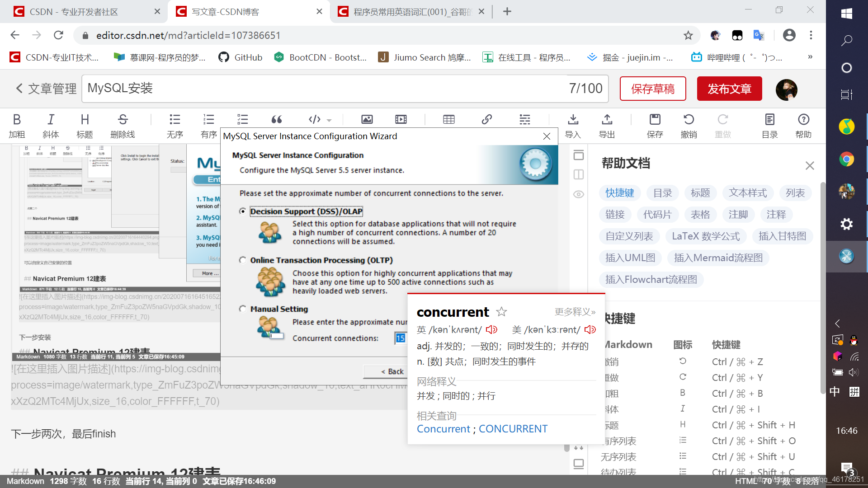Insert a table via the table icon
Image resolution: width=868 pixels, height=488 pixels.
[449, 119]
